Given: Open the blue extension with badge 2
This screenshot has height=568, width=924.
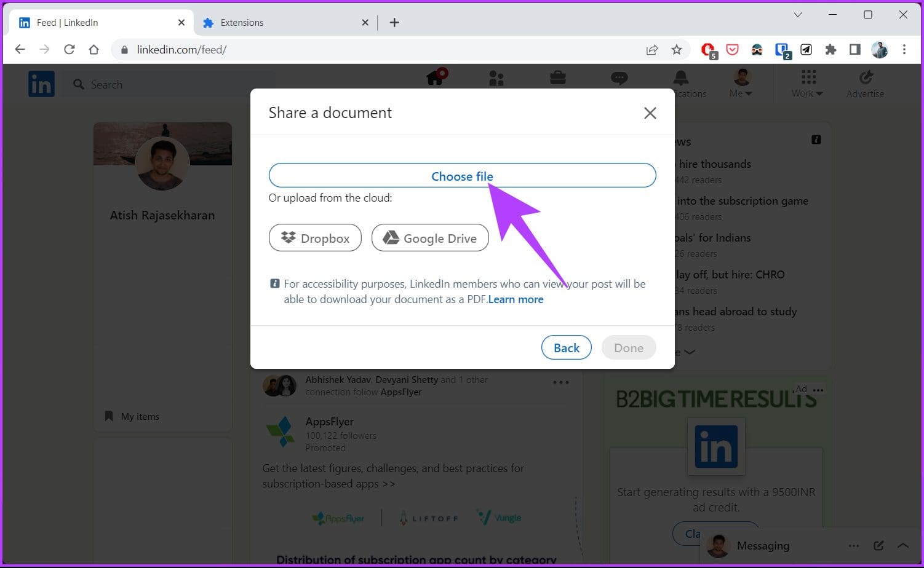Looking at the screenshot, I should tap(782, 50).
